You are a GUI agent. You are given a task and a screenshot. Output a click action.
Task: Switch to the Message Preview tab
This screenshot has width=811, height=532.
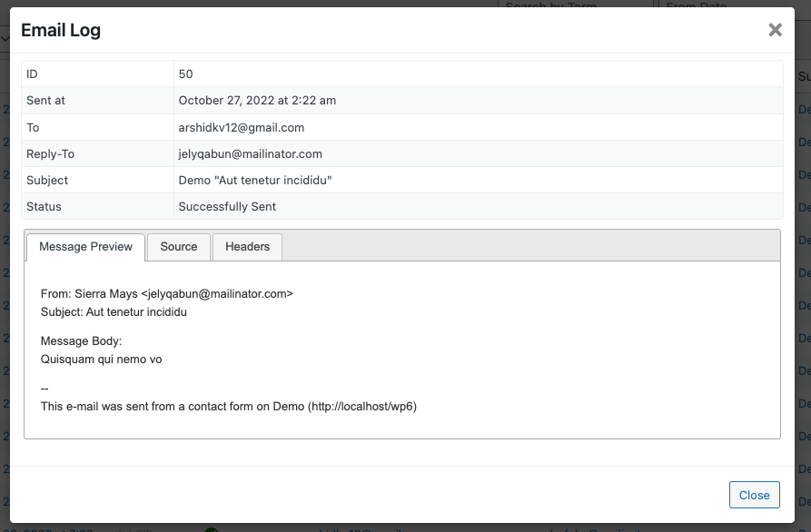86,247
